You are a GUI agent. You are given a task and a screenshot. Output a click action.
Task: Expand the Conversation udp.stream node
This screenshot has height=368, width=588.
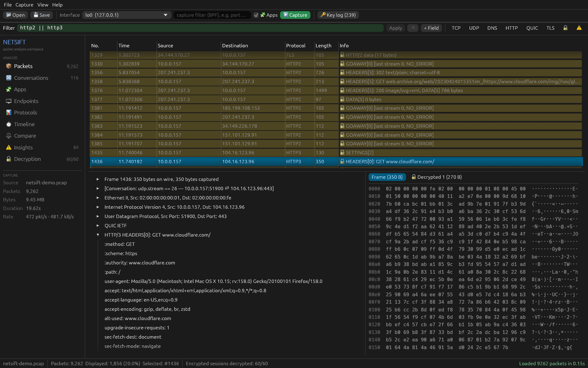[x=98, y=189]
